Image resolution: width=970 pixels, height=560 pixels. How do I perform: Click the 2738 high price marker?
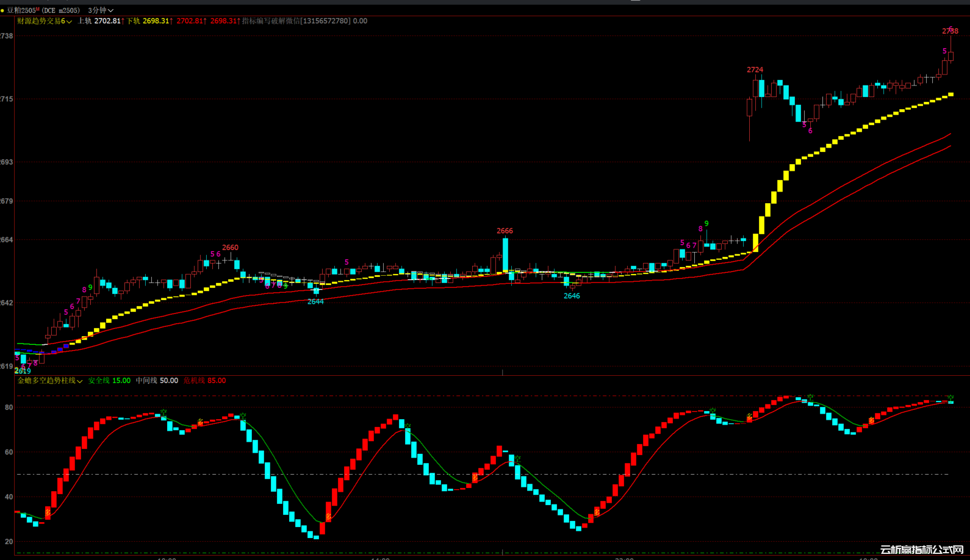950,31
